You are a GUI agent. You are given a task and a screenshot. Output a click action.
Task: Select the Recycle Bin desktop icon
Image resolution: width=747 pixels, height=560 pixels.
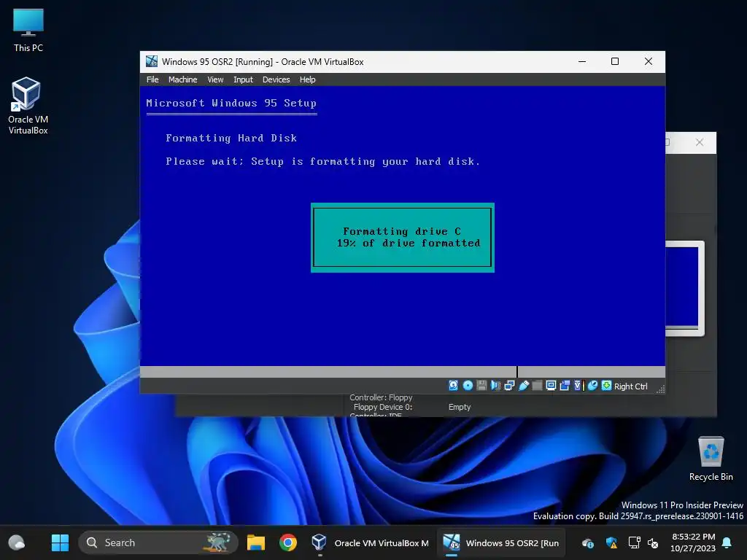click(x=711, y=459)
